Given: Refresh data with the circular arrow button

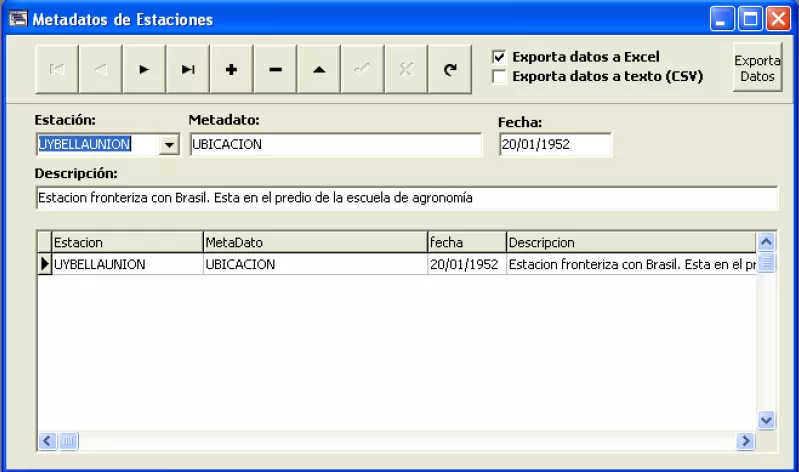Looking at the screenshot, I should pyautogui.click(x=450, y=69).
